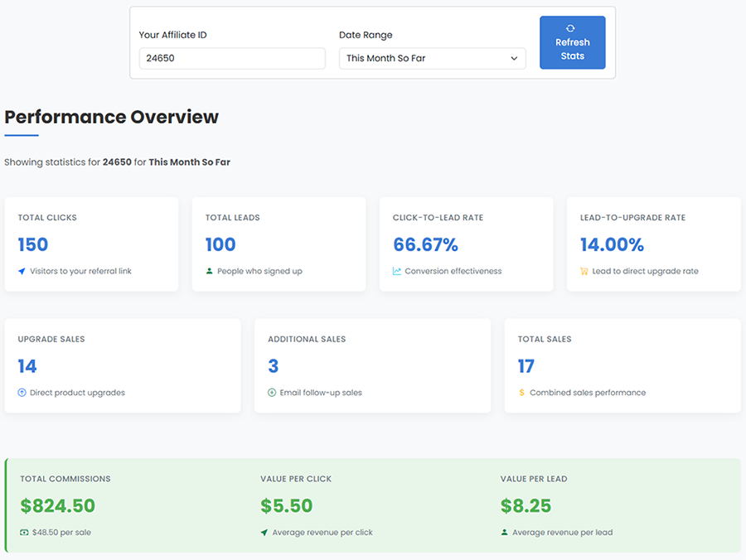Click the Affiliate ID input showing 24650
The image size is (746, 560).
pos(231,58)
